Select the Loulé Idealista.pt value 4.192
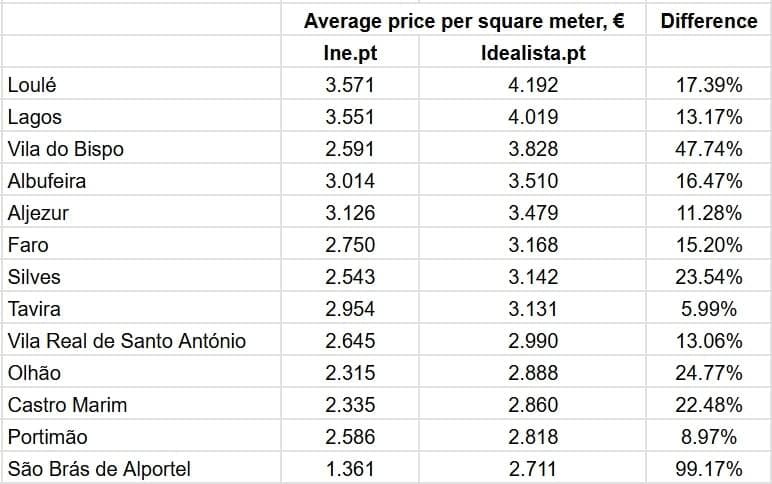The height and width of the screenshot is (484, 772). [x=533, y=85]
